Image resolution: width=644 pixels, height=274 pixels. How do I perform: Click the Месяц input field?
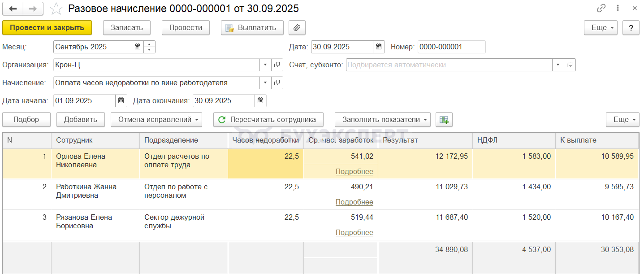tap(93, 47)
